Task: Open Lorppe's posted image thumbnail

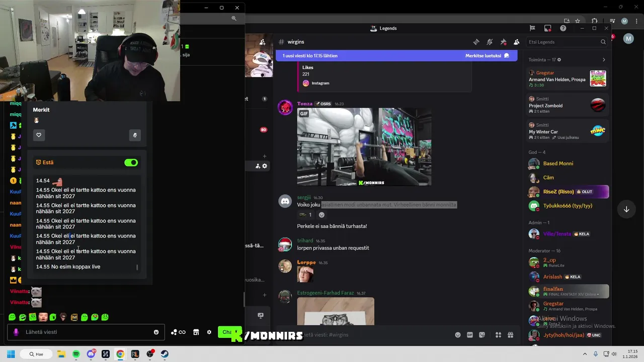Action: click(x=305, y=274)
